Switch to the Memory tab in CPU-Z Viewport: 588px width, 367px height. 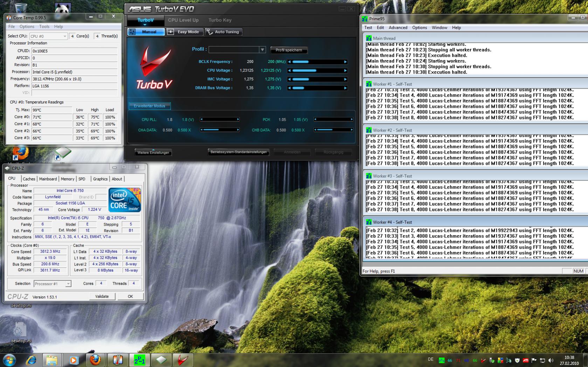click(68, 179)
